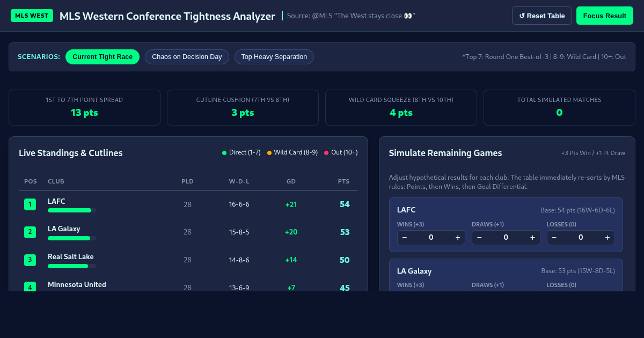Click the POS column header
Screen dimensions: 644x338
[31, 181]
